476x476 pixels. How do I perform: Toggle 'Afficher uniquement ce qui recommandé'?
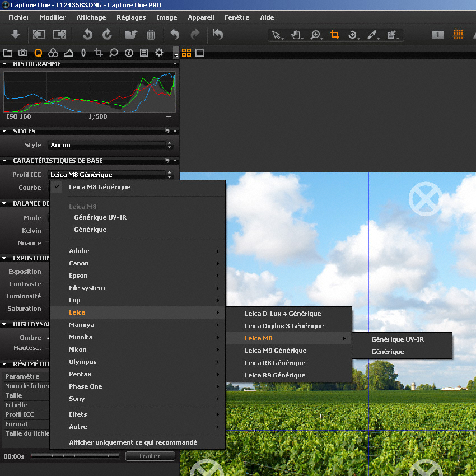pos(138,442)
